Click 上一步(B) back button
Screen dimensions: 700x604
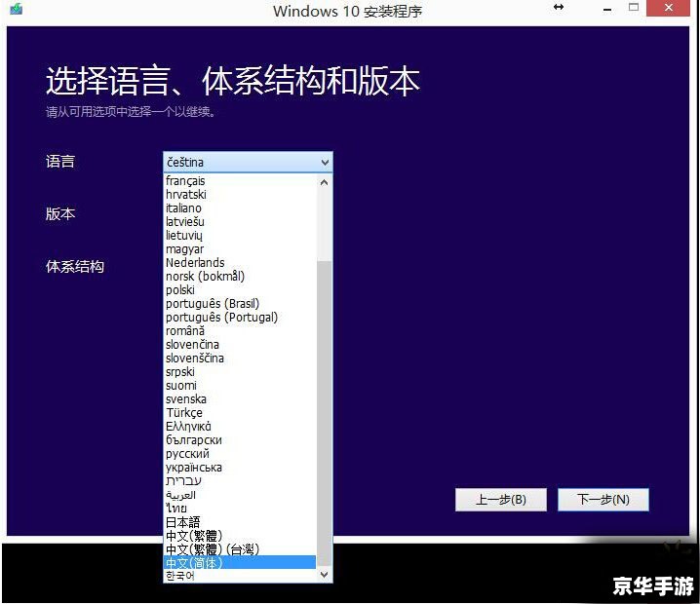click(x=501, y=500)
